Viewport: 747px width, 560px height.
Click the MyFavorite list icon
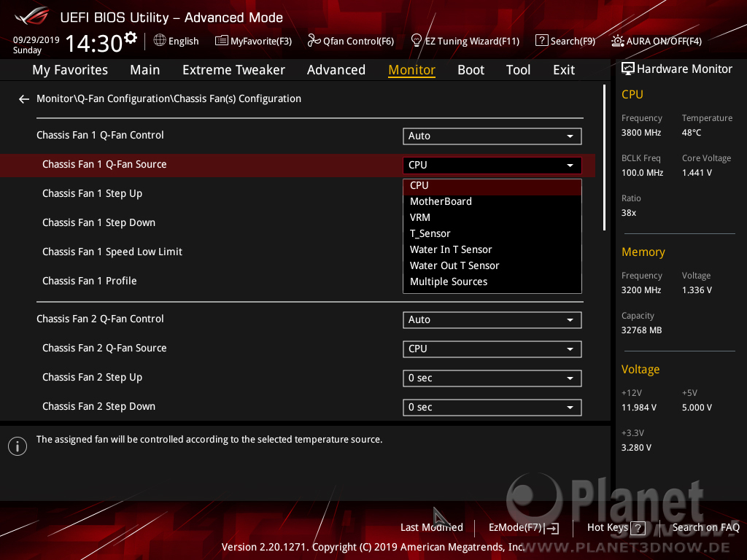tap(222, 41)
